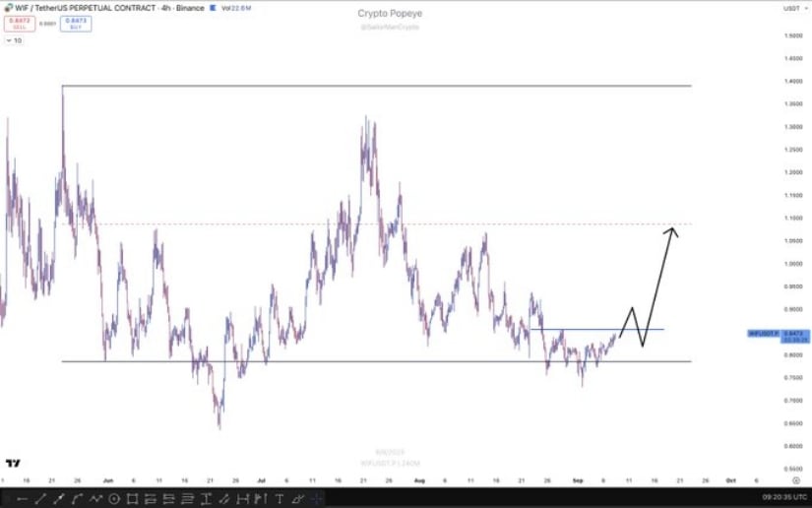This screenshot has height=508, width=812.
Task: Select the trend line drawing tool
Action: pos(40,499)
